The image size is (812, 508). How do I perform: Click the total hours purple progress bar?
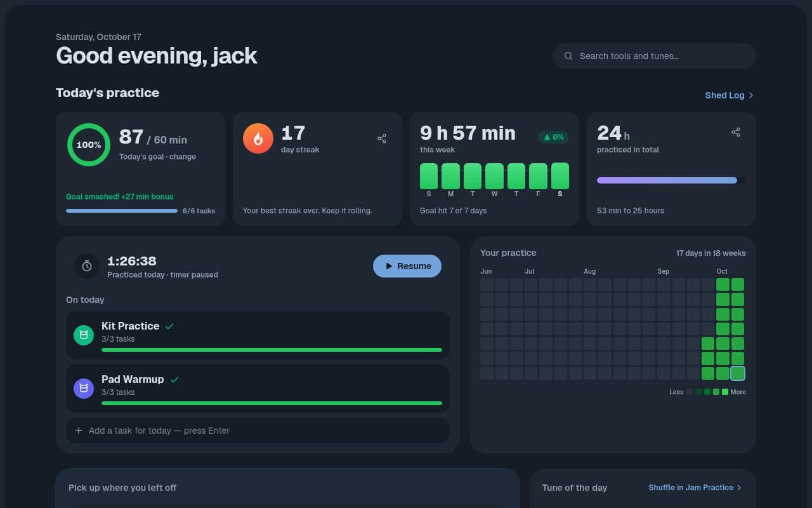(671, 180)
